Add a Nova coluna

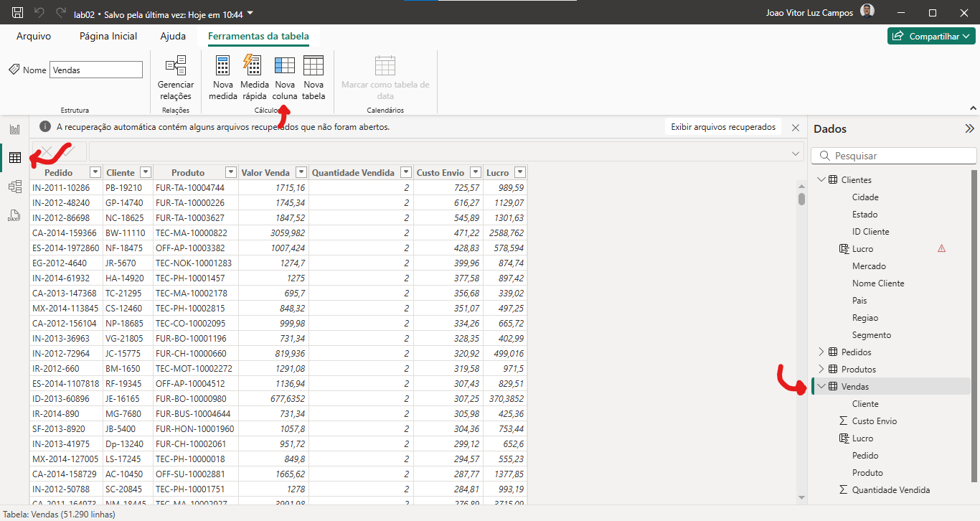285,78
